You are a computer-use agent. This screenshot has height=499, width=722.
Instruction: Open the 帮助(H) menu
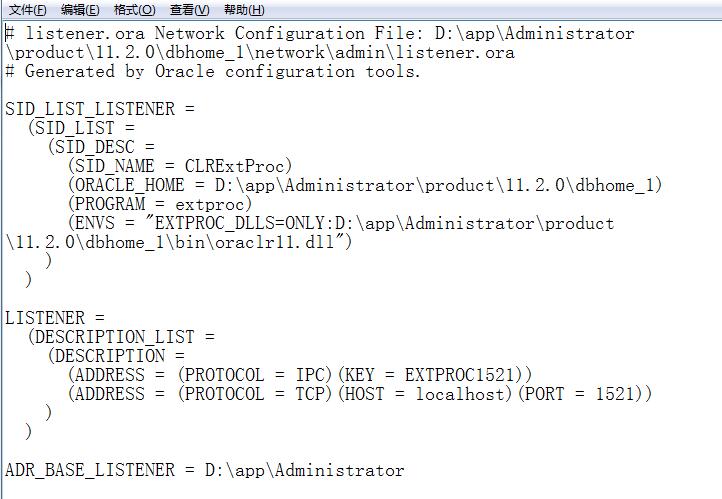pyautogui.click(x=244, y=10)
